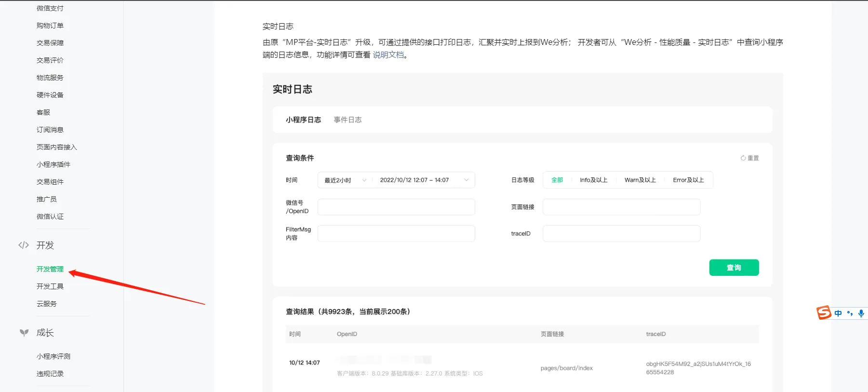Open 开发 section code icon
This screenshot has height=392, width=868.
pos(24,245)
